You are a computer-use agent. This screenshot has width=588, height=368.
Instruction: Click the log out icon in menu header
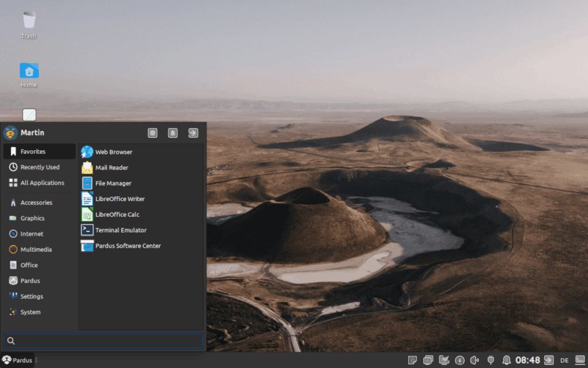193,133
